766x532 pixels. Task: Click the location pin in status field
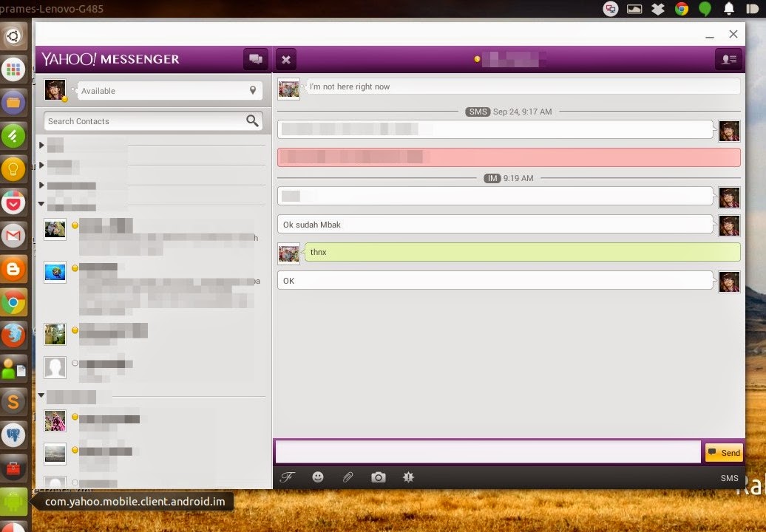tap(253, 90)
